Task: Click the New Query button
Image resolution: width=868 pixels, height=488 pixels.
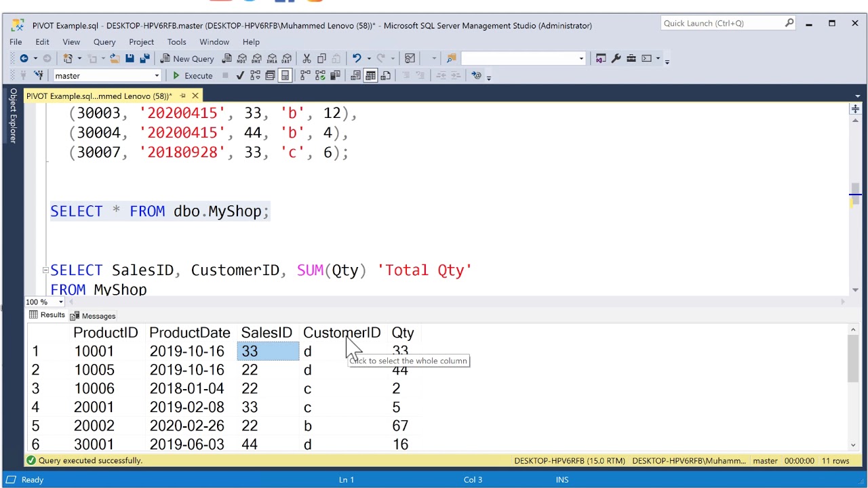Action: 187,58
